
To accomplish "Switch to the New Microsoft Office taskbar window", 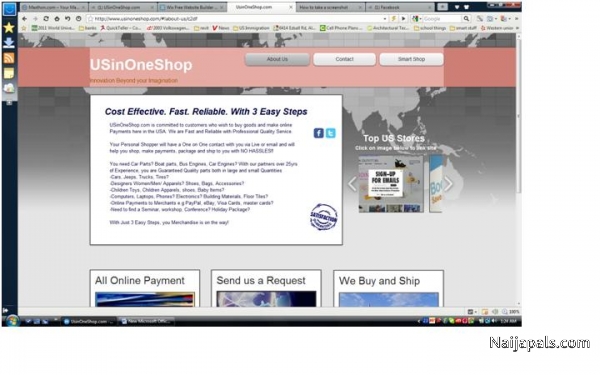I will (x=147, y=321).
